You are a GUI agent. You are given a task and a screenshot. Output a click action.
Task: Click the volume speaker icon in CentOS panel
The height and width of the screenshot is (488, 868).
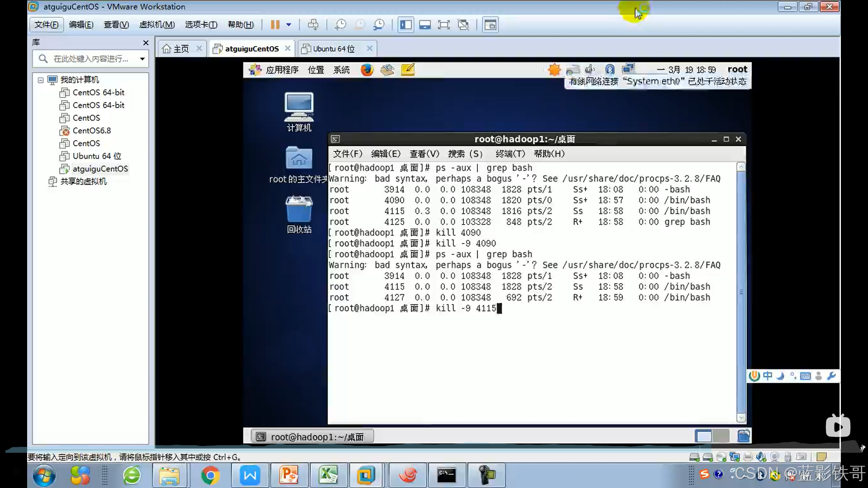pos(590,69)
